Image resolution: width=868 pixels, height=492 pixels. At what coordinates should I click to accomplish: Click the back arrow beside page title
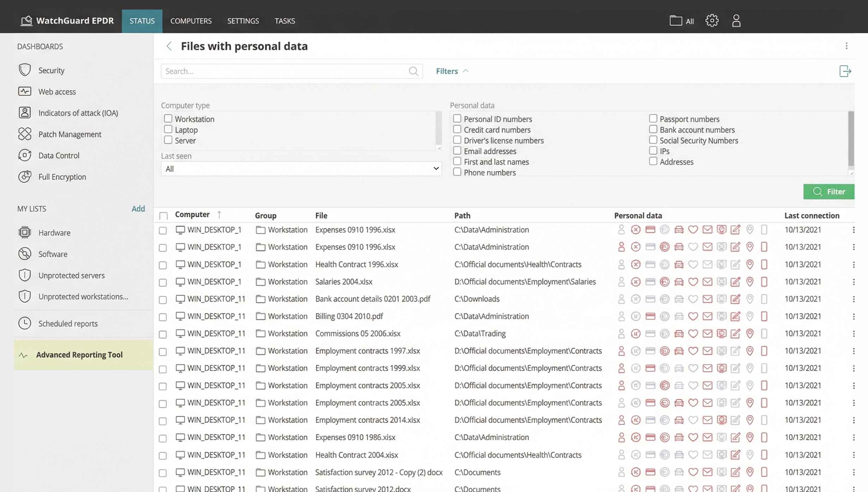coord(169,46)
